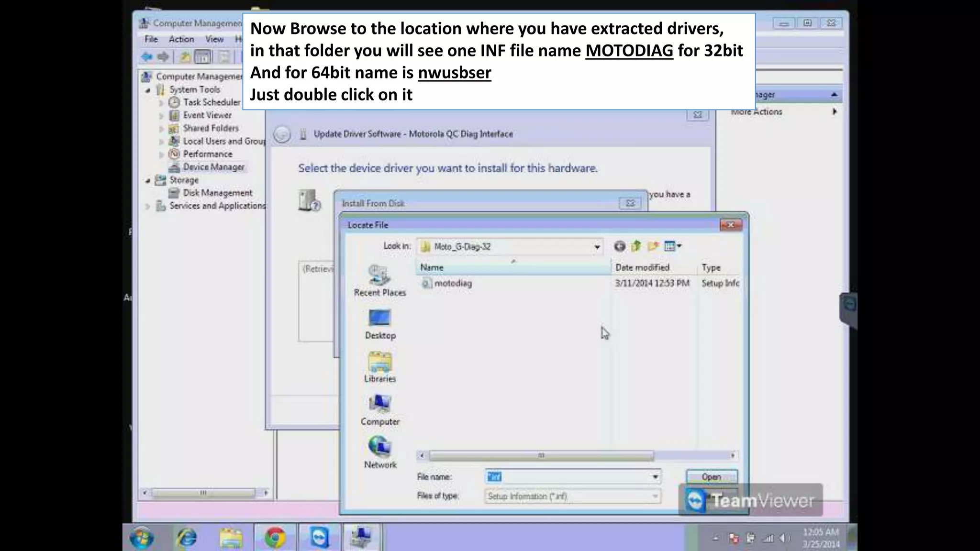
Task: Collapse the Storage tree node
Action: (148, 180)
